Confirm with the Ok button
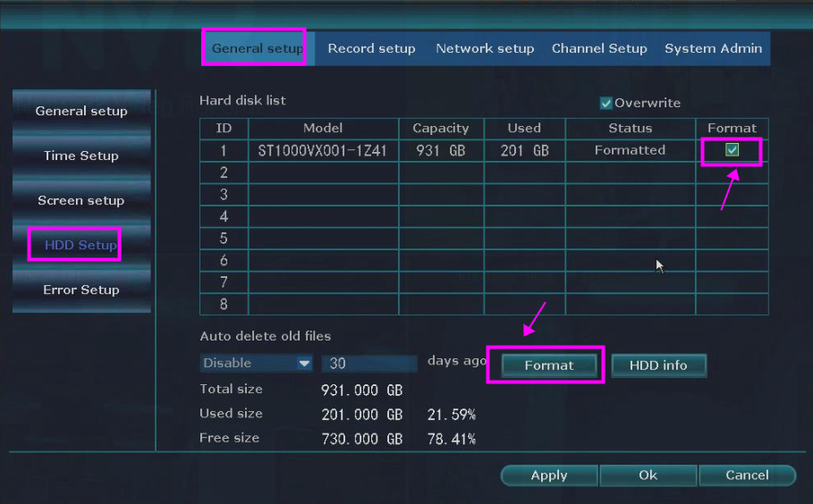 [648, 475]
